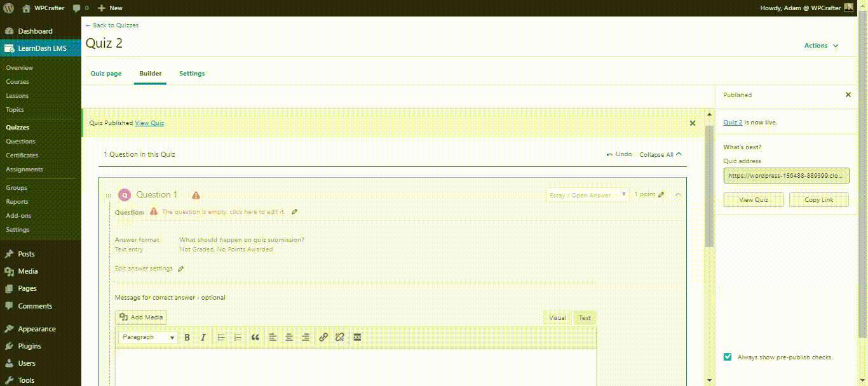Click Quiz 2 link in Published panel
The width and height of the screenshot is (868, 386).
(x=733, y=123)
